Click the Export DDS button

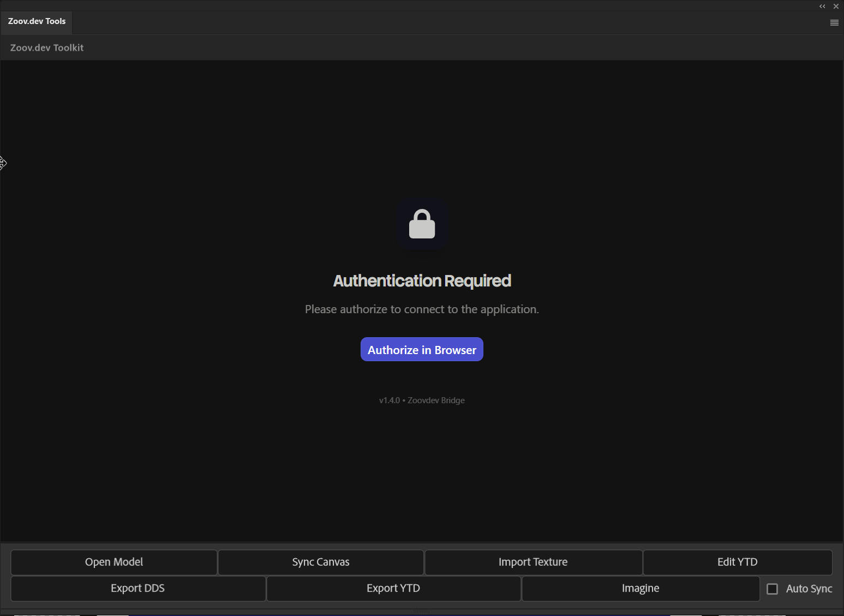point(137,589)
